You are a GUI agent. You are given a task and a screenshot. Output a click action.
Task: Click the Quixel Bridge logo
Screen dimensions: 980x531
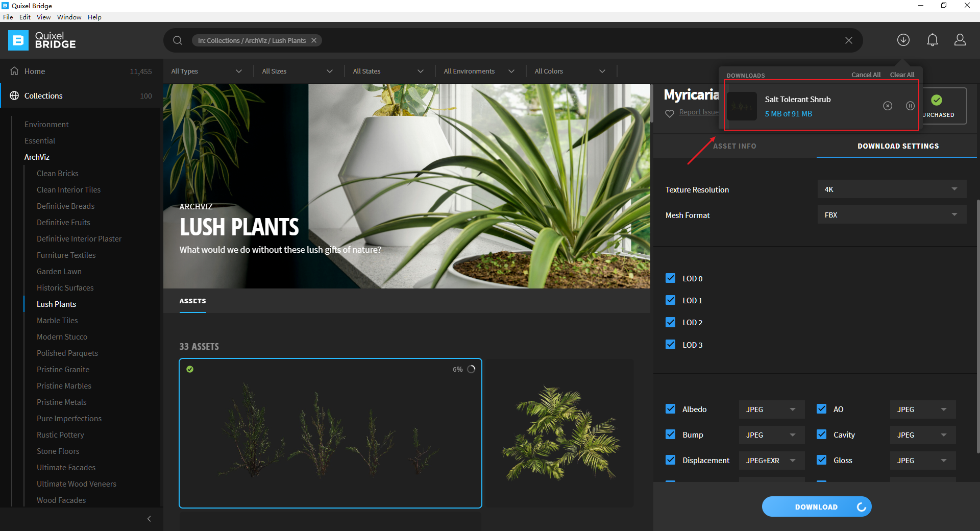tap(42, 40)
